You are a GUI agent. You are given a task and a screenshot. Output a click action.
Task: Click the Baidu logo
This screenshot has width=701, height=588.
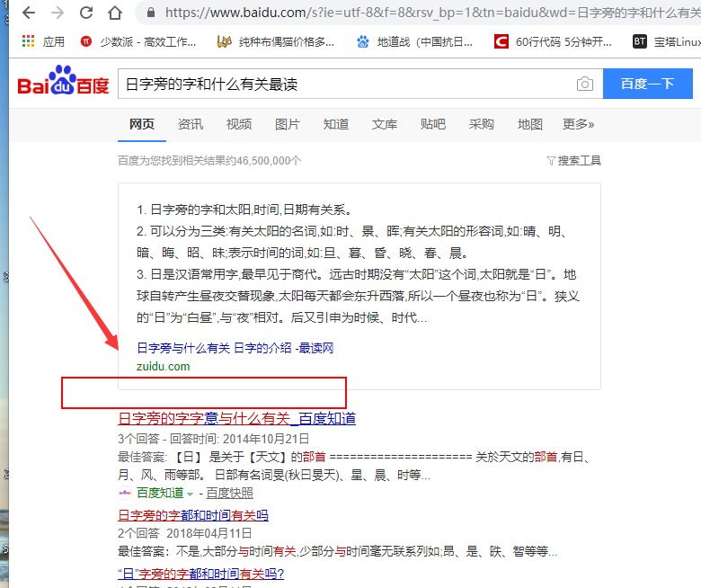63,81
